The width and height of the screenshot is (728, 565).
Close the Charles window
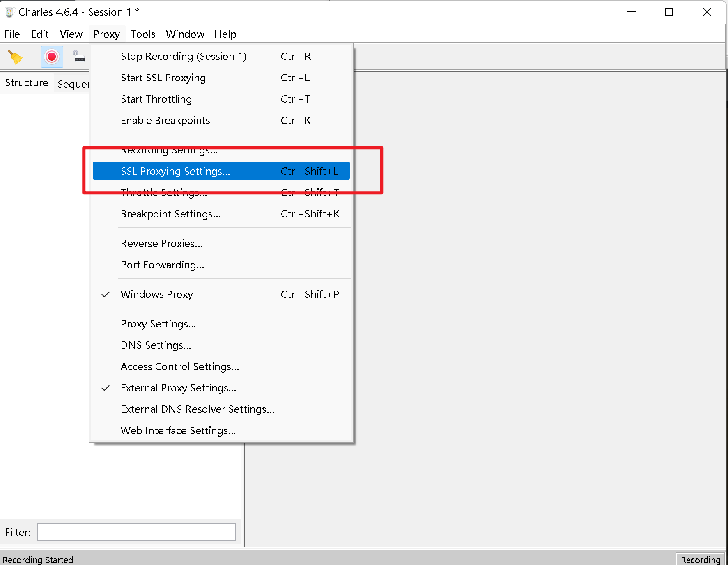click(x=707, y=12)
